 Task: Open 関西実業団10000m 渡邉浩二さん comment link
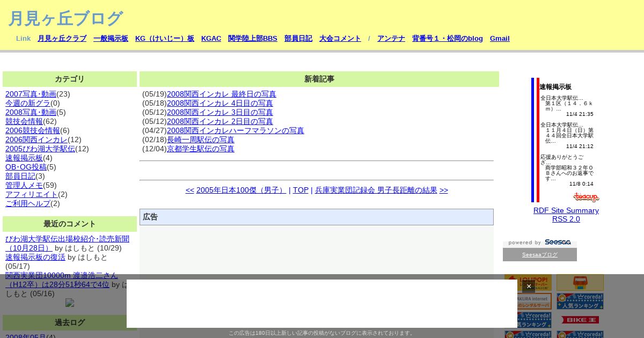point(62,280)
